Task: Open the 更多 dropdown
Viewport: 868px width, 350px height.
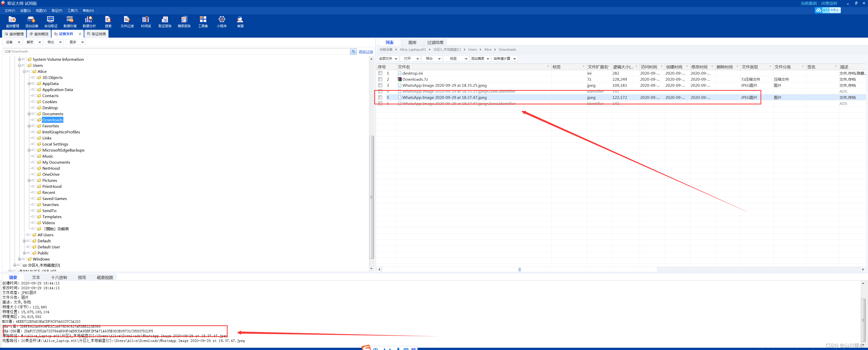Action: [x=76, y=42]
